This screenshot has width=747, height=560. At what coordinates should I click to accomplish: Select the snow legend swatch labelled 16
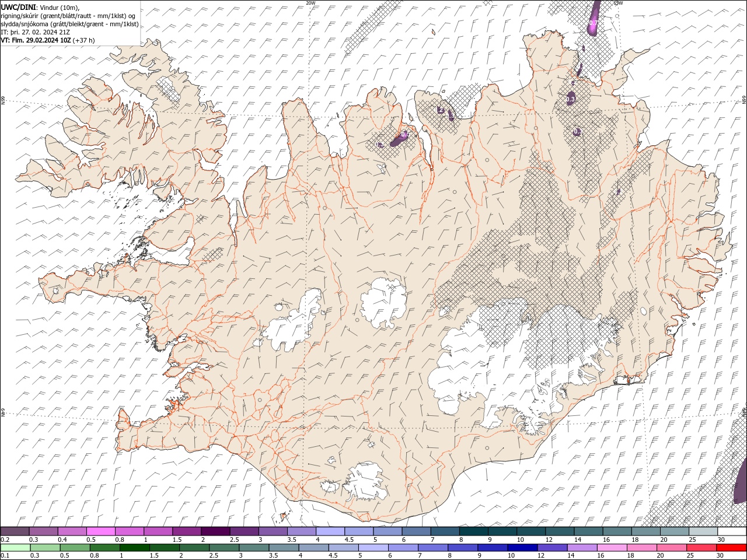(x=617, y=531)
